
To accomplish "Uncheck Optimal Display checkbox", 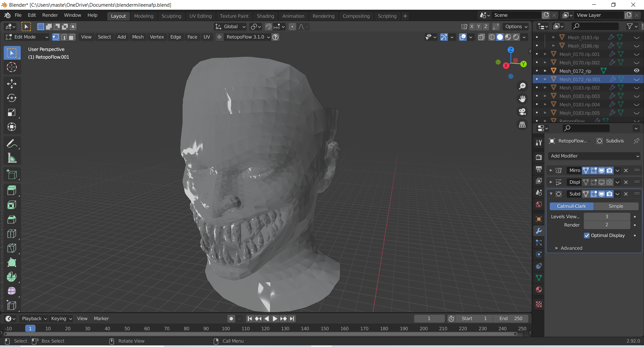I will point(587,235).
